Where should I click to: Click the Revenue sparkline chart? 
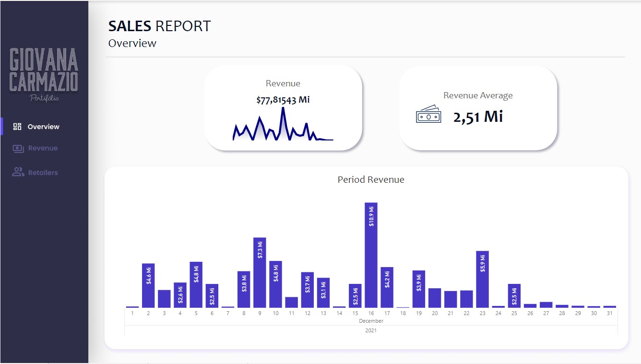point(283,124)
